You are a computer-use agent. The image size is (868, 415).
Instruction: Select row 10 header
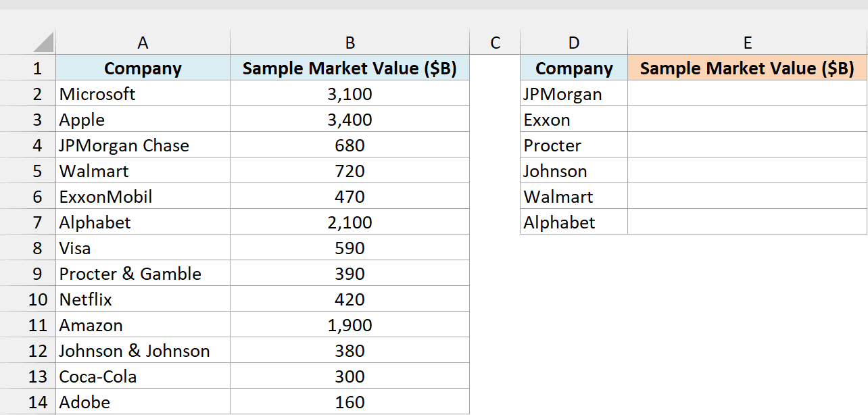pos(28,299)
